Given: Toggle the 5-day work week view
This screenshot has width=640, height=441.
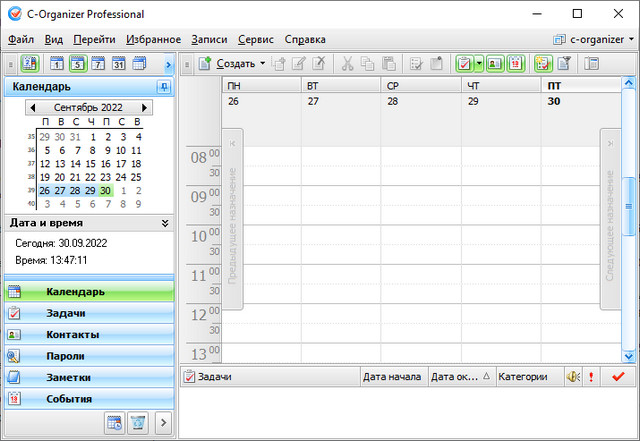Looking at the screenshot, I should 77,64.
